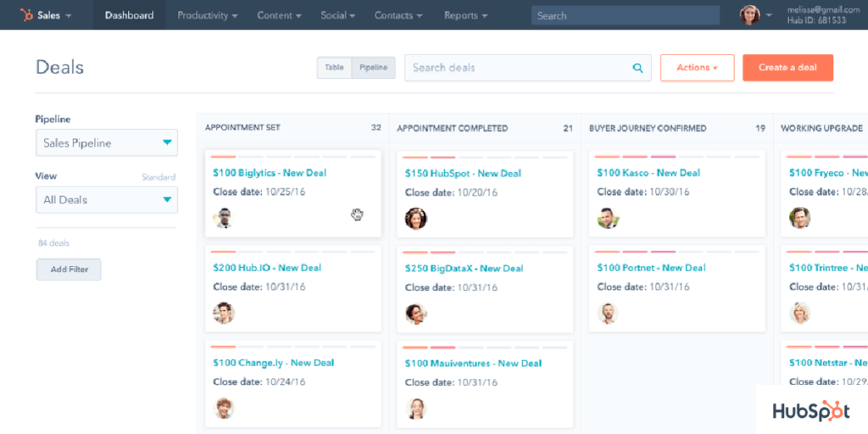Click owner avatar on HubSpot deal card

pyautogui.click(x=415, y=218)
